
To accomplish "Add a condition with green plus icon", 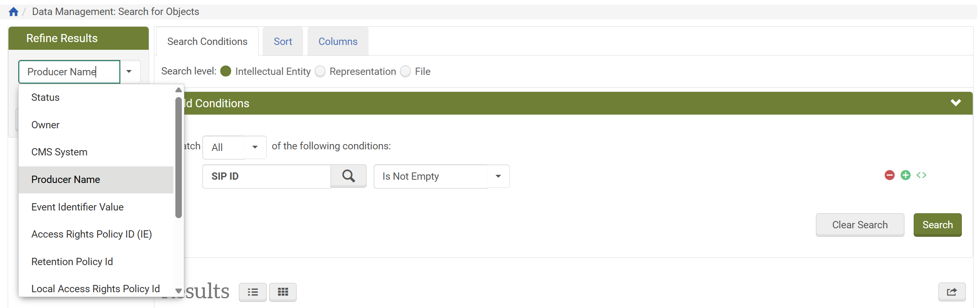I will pyautogui.click(x=906, y=175).
